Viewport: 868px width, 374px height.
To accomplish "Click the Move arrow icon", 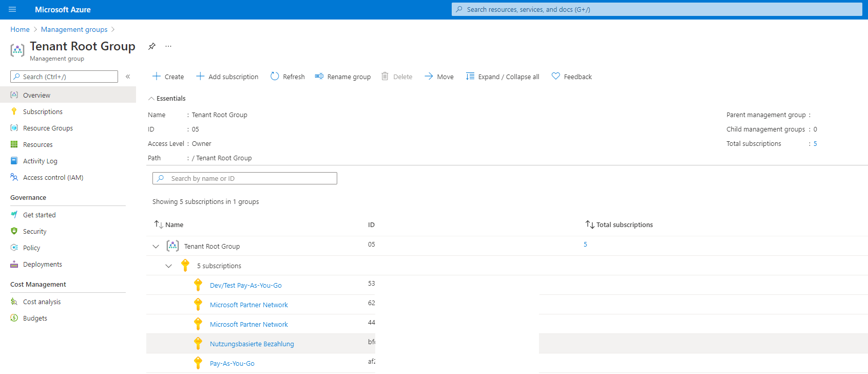I will [x=429, y=76].
